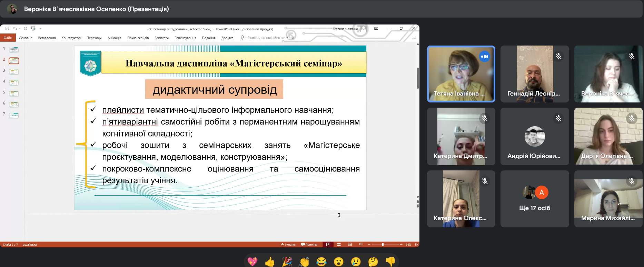Expand Customize Quick Access Toolbar dropdown
The image size is (644, 267).
(41, 29)
